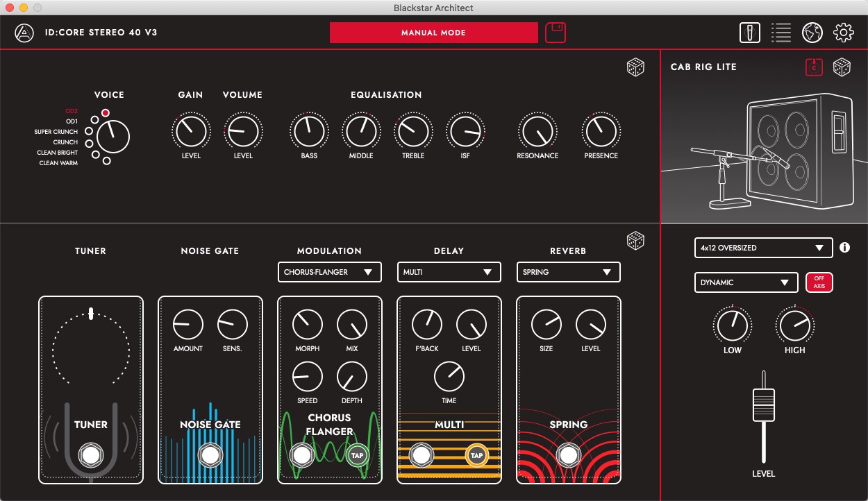The width and height of the screenshot is (868, 501).
Task: Click the Cab Rig Low knob
Action: click(x=732, y=325)
